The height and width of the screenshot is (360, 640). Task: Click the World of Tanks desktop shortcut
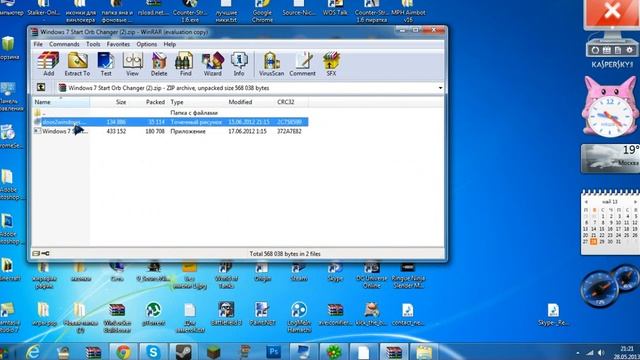[226, 274]
